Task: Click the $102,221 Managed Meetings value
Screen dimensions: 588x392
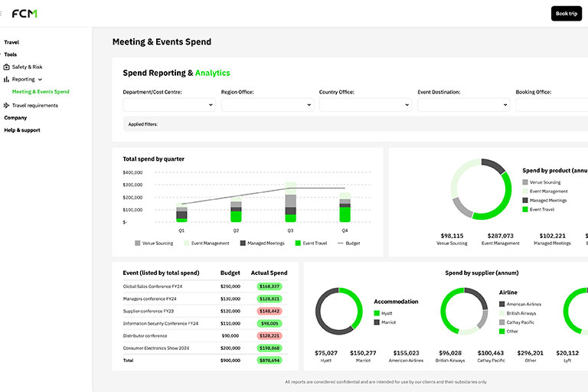Action: 552,236
